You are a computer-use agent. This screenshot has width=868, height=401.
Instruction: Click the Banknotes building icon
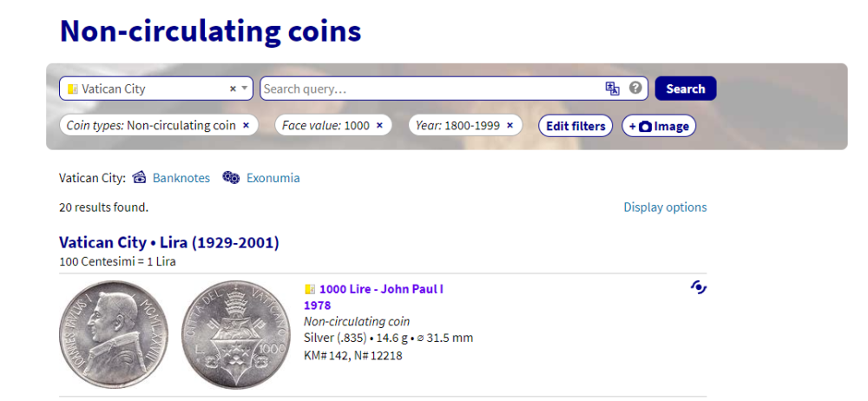[x=140, y=178]
